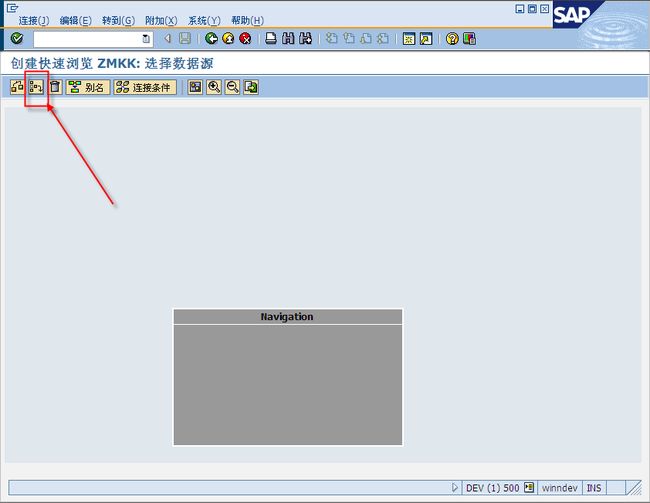Click the 别名 alias button
650x503 pixels.
click(x=87, y=87)
